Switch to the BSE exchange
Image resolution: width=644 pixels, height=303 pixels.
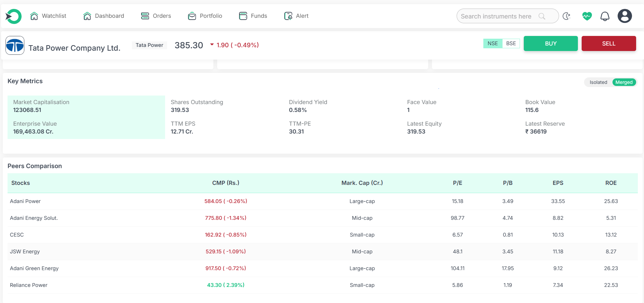pyautogui.click(x=511, y=43)
